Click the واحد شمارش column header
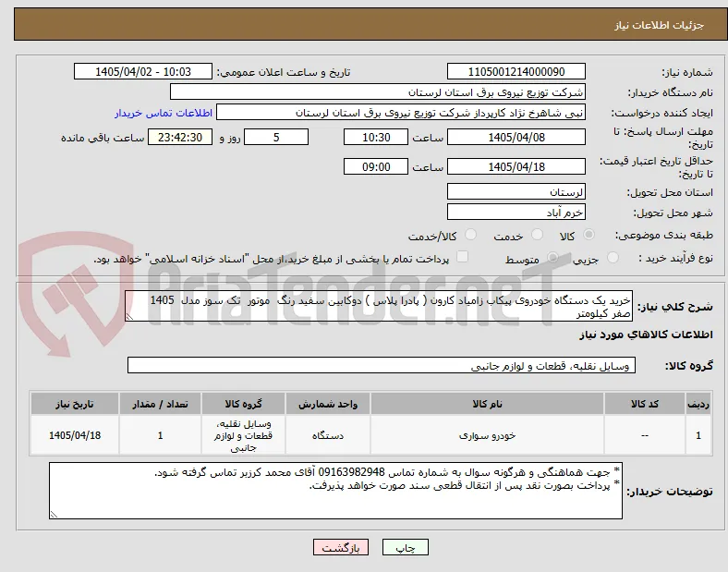 coord(328,404)
